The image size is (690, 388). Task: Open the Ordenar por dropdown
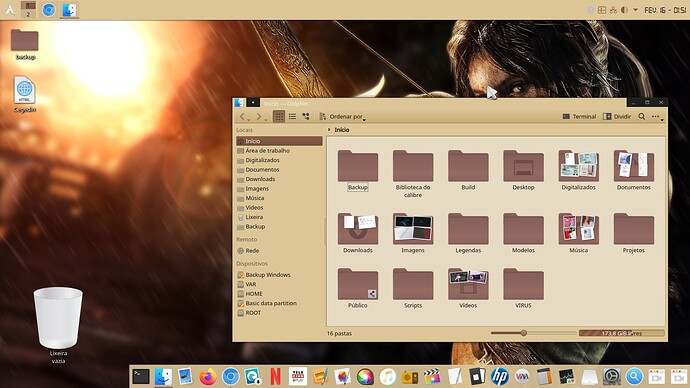pyautogui.click(x=342, y=117)
